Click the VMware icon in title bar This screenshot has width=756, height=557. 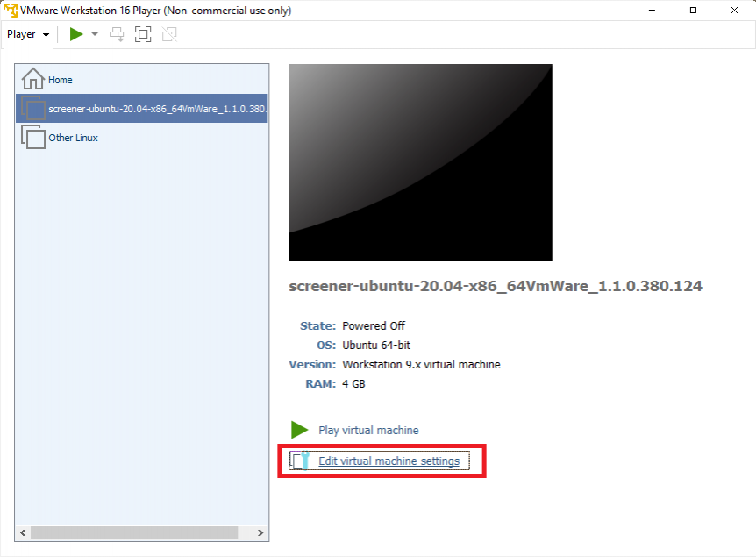pyautogui.click(x=11, y=11)
